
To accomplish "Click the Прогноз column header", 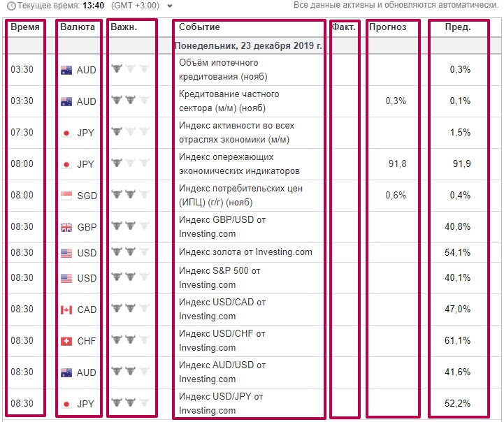I will [x=388, y=27].
